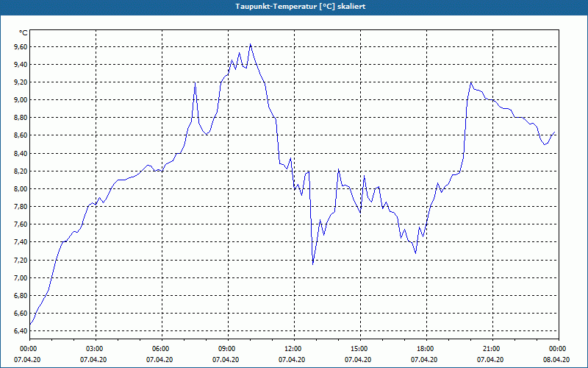The image size is (588, 368).
Task: Click the 8,60 y-axis label
Action: (x=21, y=135)
